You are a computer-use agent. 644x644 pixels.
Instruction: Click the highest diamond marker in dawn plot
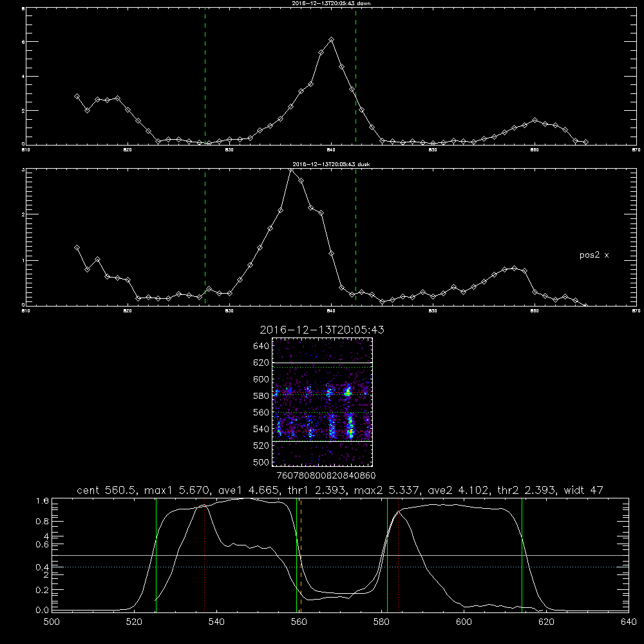point(331,40)
